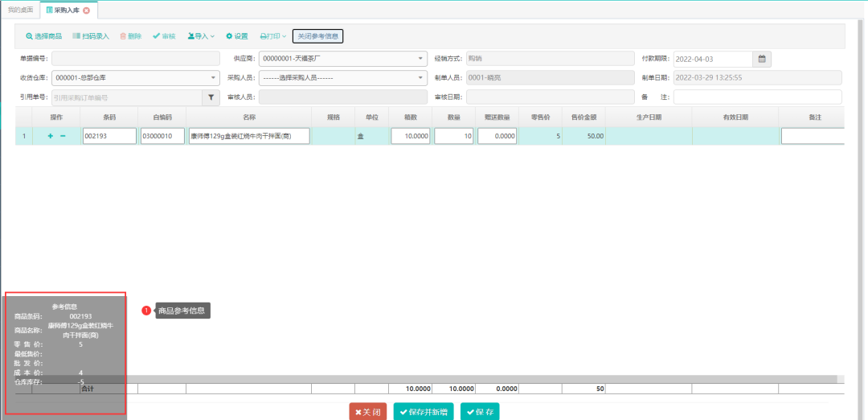This screenshot has height=420, width=868.
Task: Open 设置 gear settings
Action: (x=236, y=36)
